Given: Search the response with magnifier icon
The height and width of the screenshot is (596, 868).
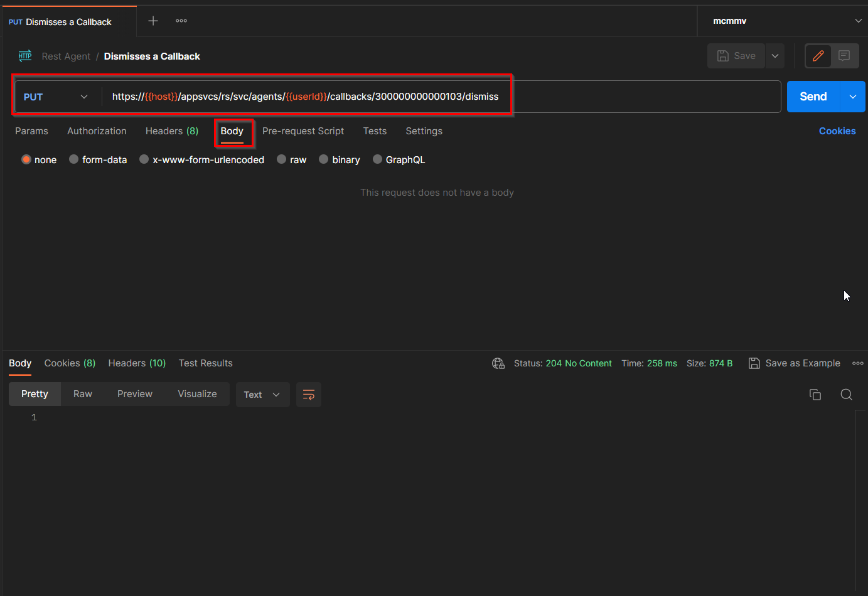Looking at the screenshot, I should [847, 395].
